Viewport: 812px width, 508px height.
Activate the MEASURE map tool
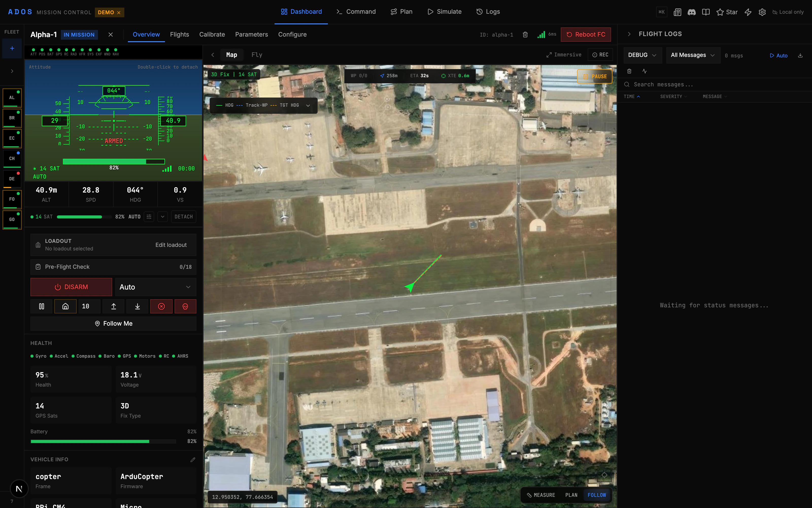541,495
